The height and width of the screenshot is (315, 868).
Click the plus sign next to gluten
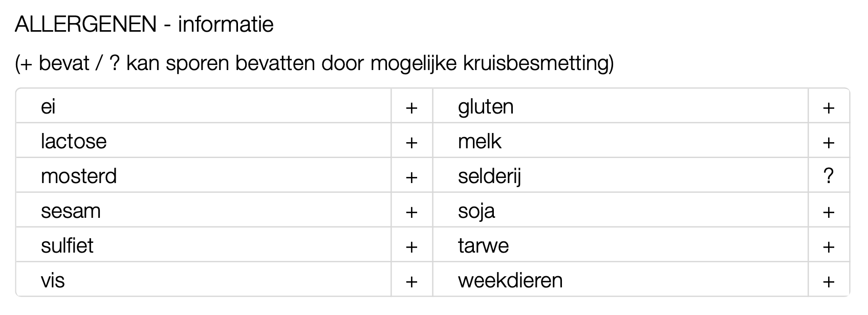pyautogui.click(x=829, y=107)
